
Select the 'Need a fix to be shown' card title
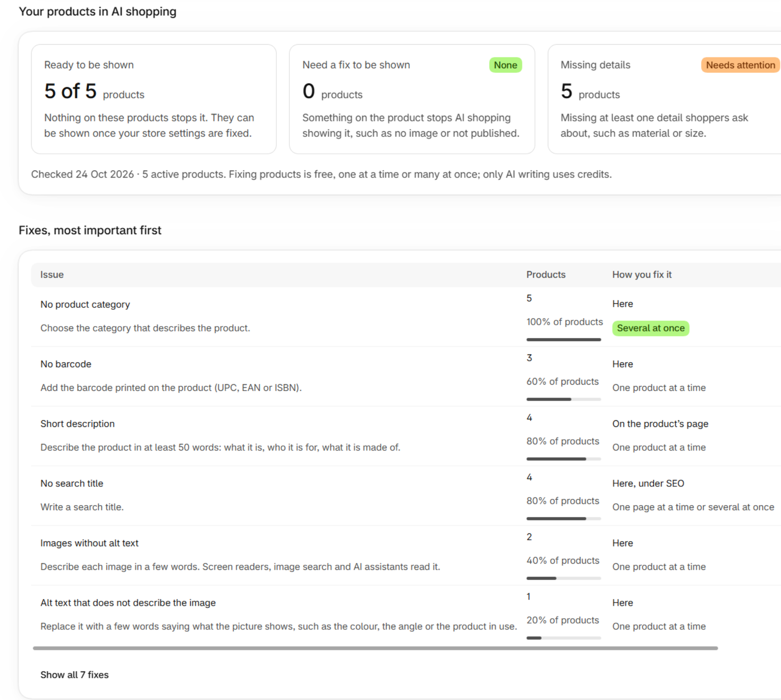pos(356,65)
